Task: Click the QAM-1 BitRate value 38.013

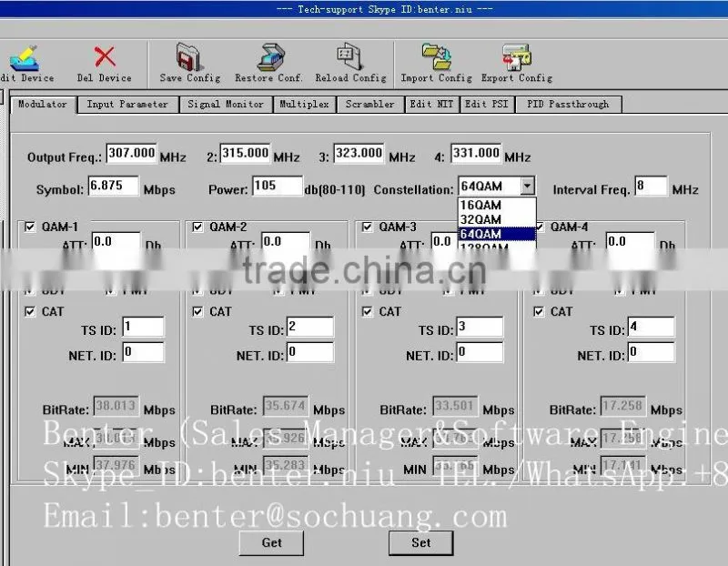Action: [116, 406]
